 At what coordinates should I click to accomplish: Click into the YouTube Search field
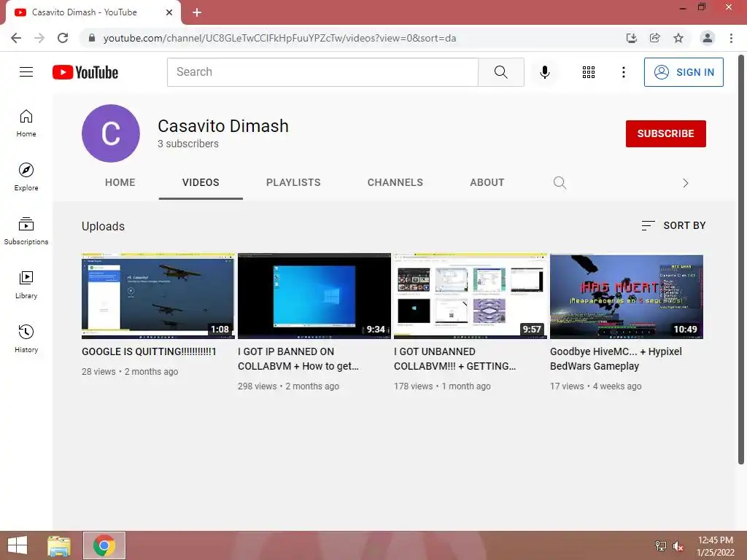click(x=322, y=72)
